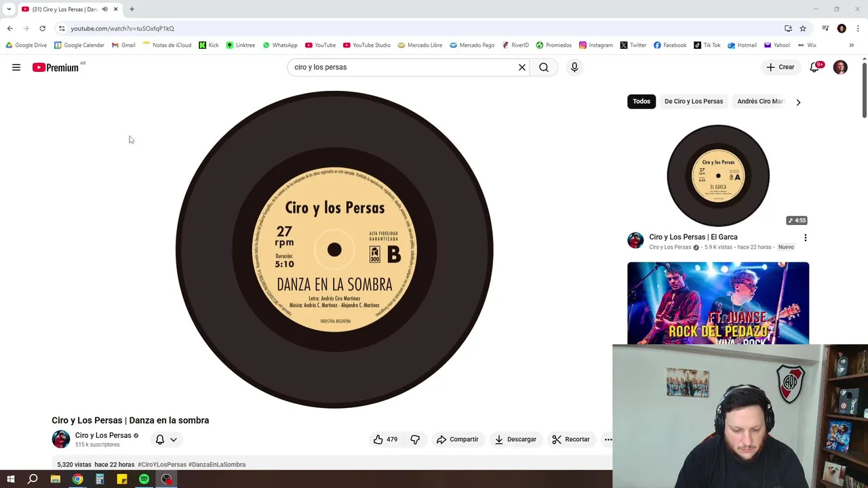Open Sticky Notes from taskbar
Image resolution: width=868 pixels, height=488 pixels.
coord(122,479)
